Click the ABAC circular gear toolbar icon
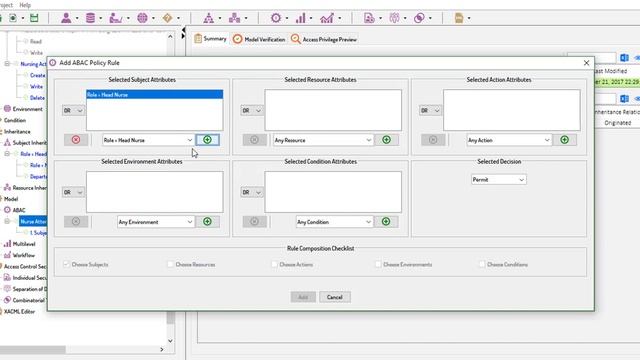The width and height of the screenshot is (640, 360). [276, 18]
